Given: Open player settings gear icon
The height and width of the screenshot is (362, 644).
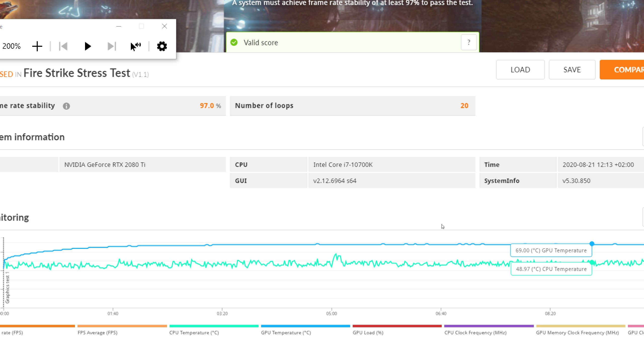Looking at the screenshot, I should pos(162,46).
